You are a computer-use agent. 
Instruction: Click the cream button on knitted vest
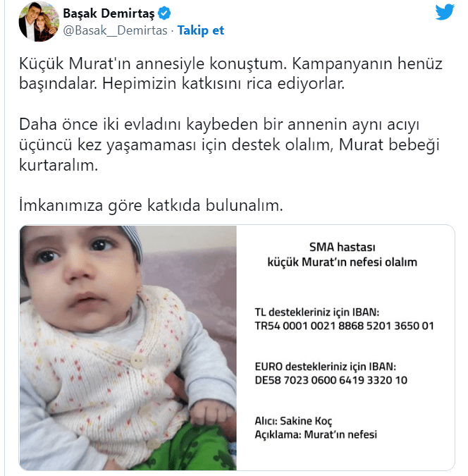click(x=138, y=362)
